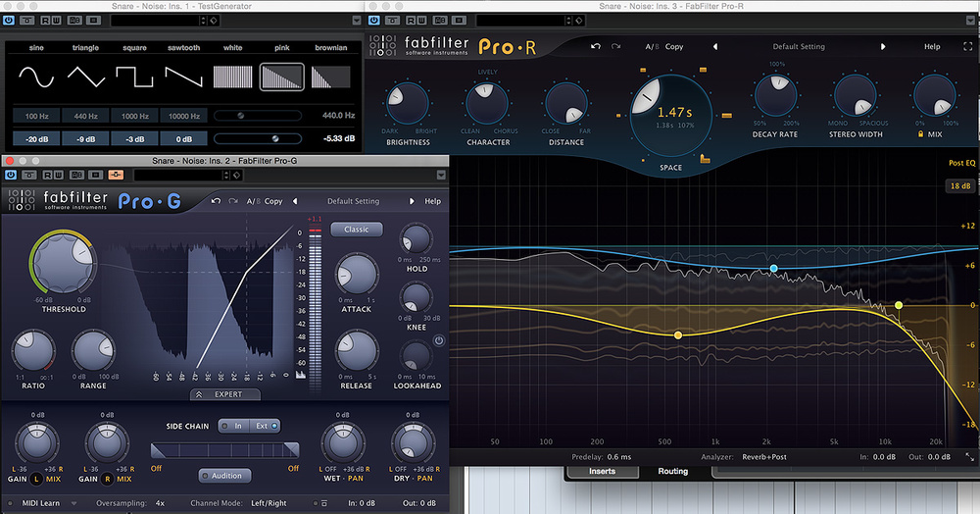Toggle Pro-R full screen icon
Screen dimensions: 980x514
[968, 46]
